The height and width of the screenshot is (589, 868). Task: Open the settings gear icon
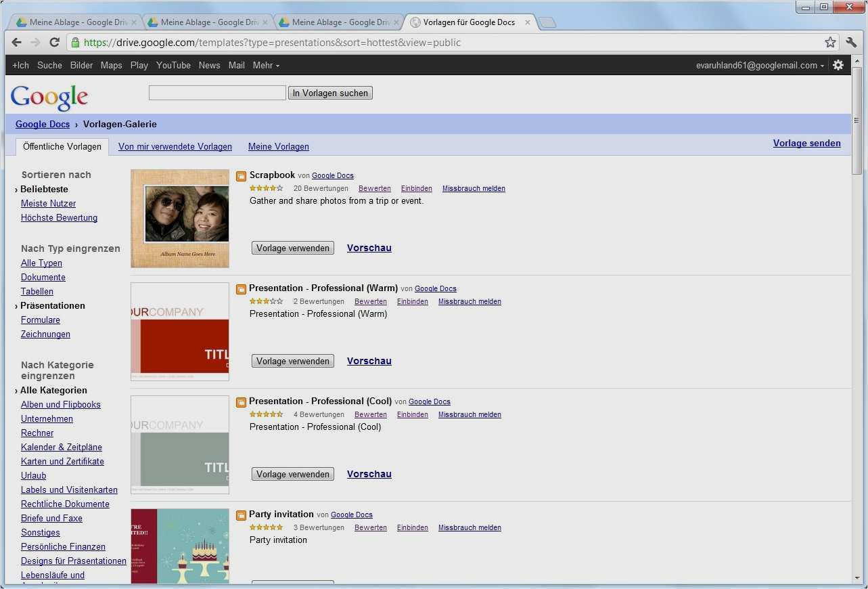[x=838, y=65]
